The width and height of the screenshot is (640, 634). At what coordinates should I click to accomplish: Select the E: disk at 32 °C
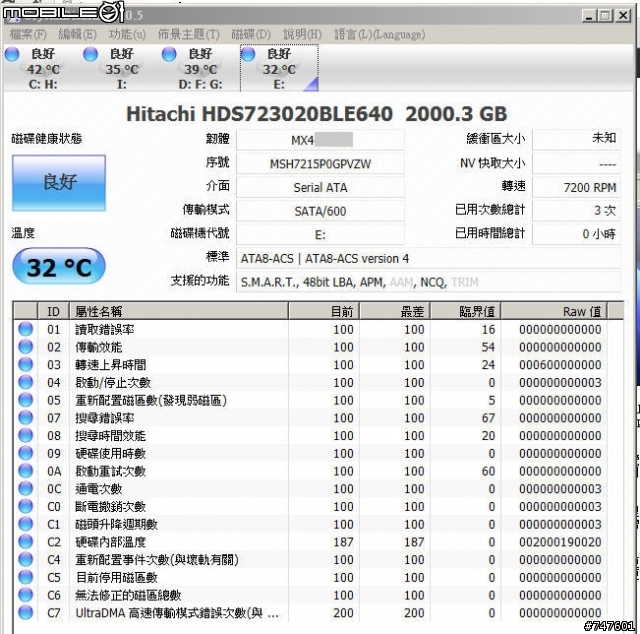279,68
